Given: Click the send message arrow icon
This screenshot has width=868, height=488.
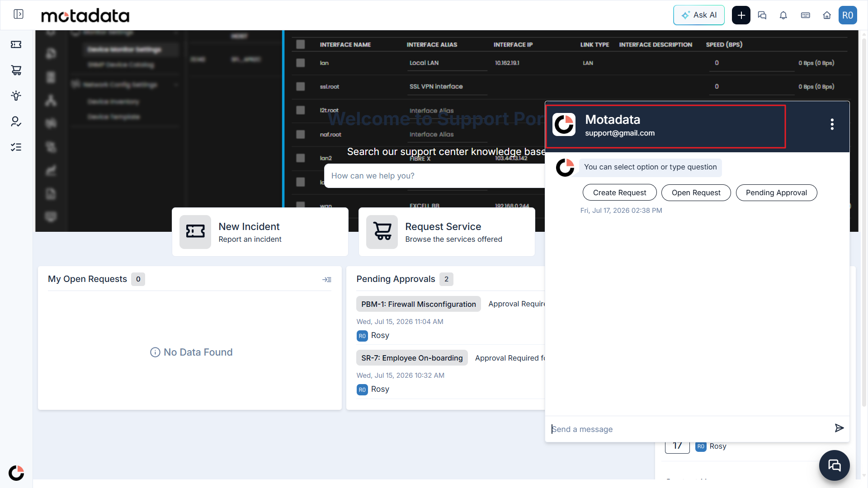Looking at the screenshot, I should tap(839, 428).
